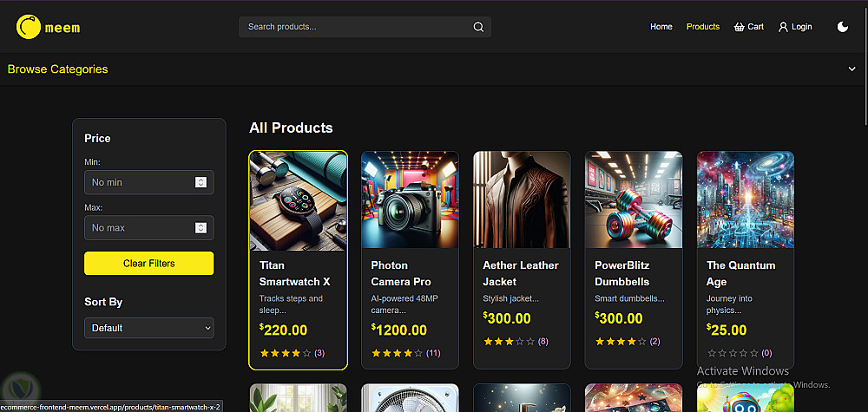Click the search magnifier icon
This screenshot has width=868, height=412.
point(478,27)
